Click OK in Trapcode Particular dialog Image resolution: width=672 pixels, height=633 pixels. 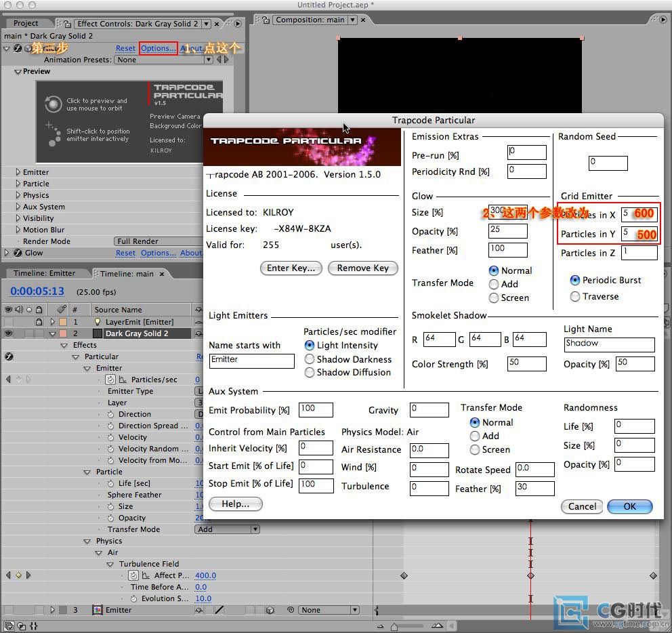629,506
